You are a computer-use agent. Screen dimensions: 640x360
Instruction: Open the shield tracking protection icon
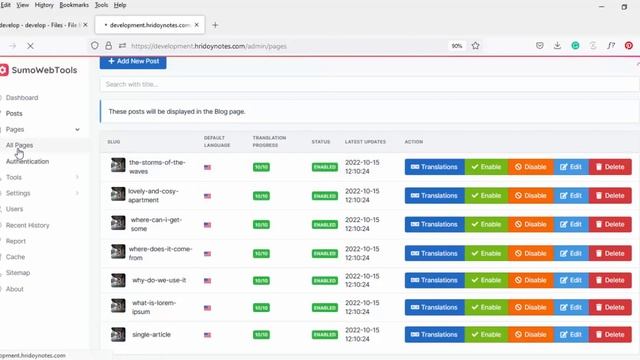point(95,46)
